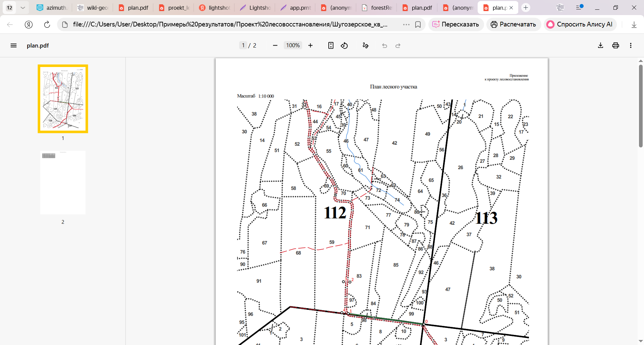The image size is (644, 345).
Task: Click the Распечатать button
Action: pos(514,24)
